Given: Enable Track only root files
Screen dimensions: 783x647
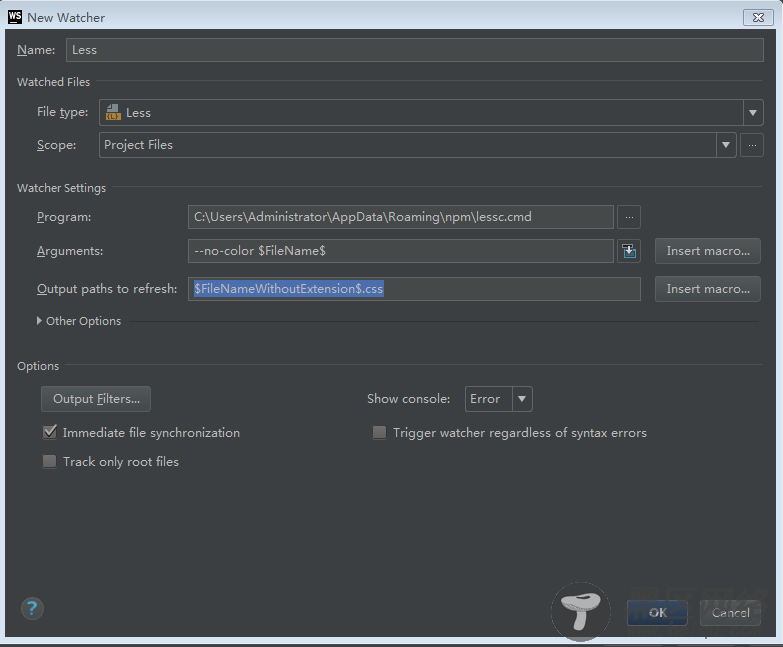Looking at the screenshot, I should (x=49, y=461).
